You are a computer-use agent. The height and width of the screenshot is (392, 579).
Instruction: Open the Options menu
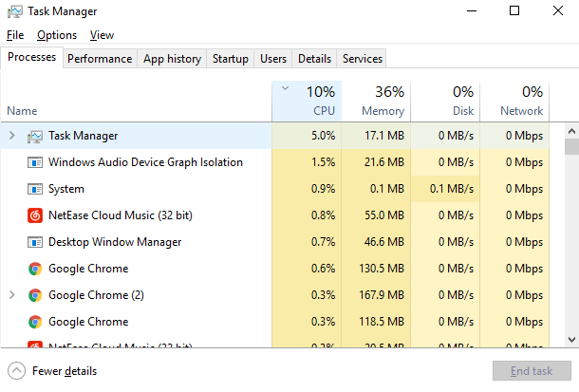pos(57,35)
